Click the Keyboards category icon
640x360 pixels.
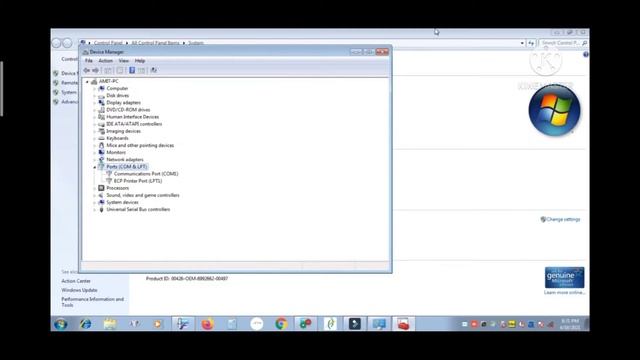(102, 138)
